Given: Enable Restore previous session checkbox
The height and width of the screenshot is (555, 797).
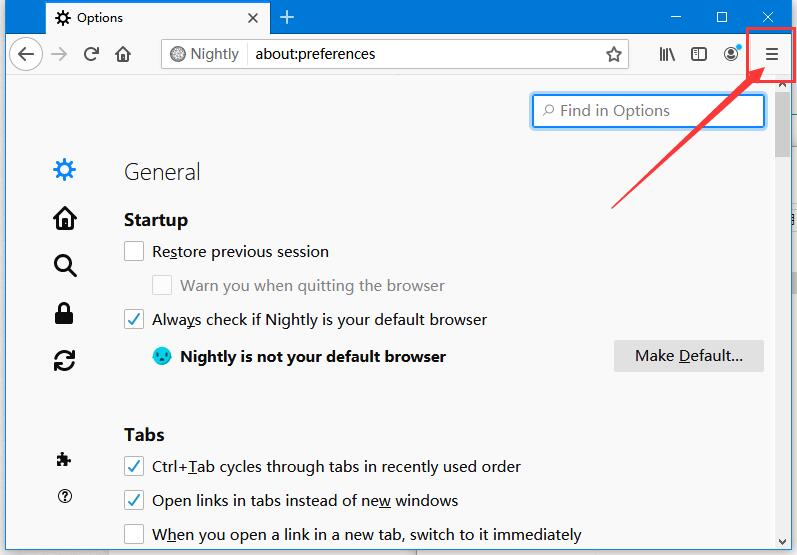Looking at the screenshot, I should tap(134, 251).
